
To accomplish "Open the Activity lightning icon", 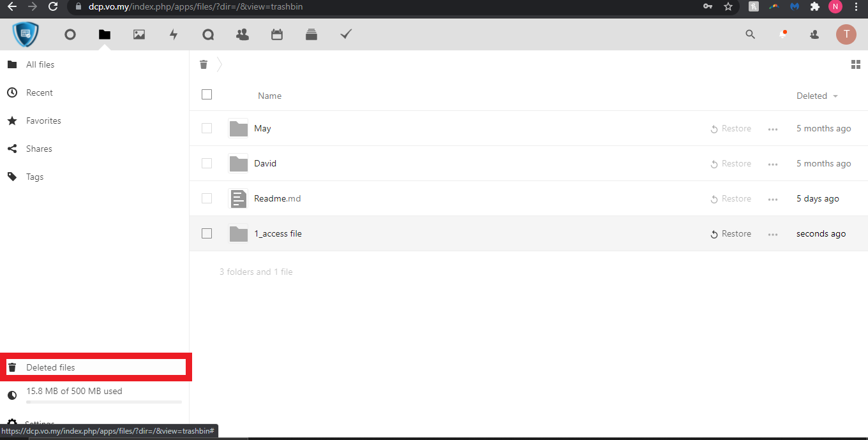I will (174, 34).
